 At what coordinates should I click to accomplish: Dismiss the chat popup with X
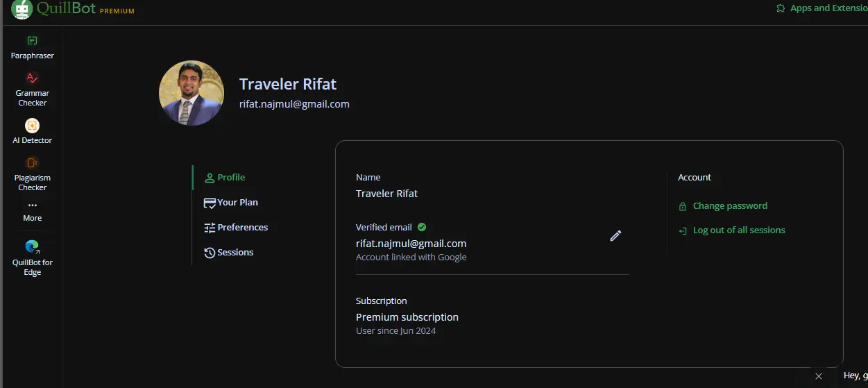(x=819, y=376)
